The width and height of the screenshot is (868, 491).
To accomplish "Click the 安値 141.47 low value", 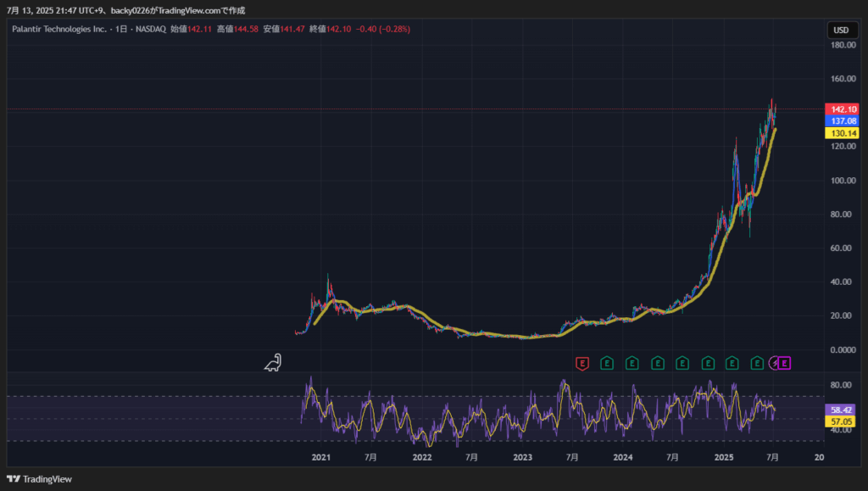I will click(x=284, y=29).
